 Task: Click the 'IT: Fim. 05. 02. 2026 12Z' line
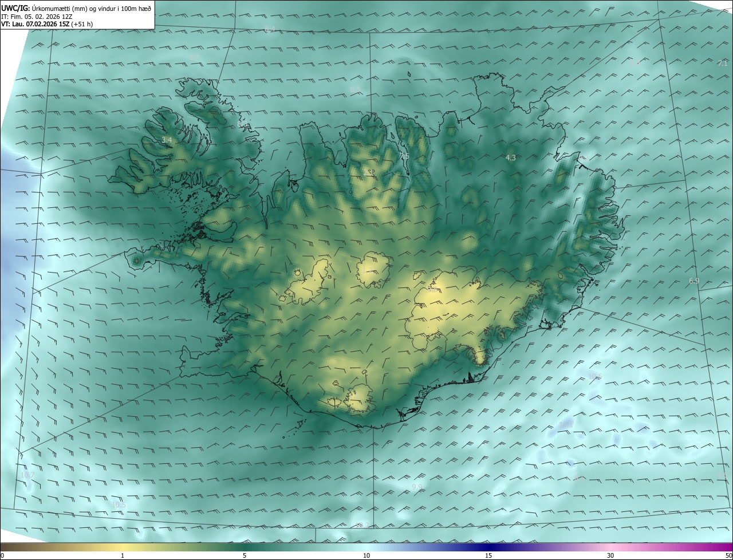pos(37,17)
